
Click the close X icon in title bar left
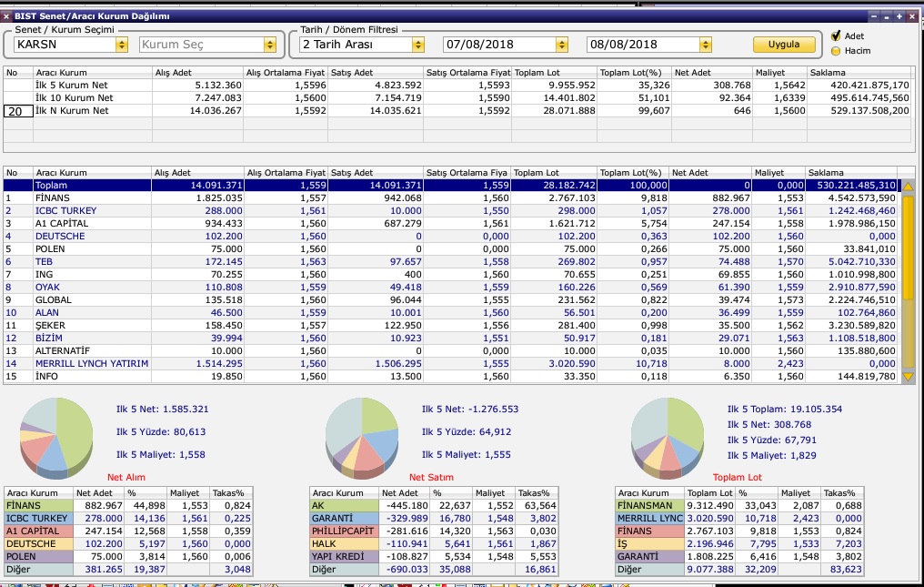point(6,16)
